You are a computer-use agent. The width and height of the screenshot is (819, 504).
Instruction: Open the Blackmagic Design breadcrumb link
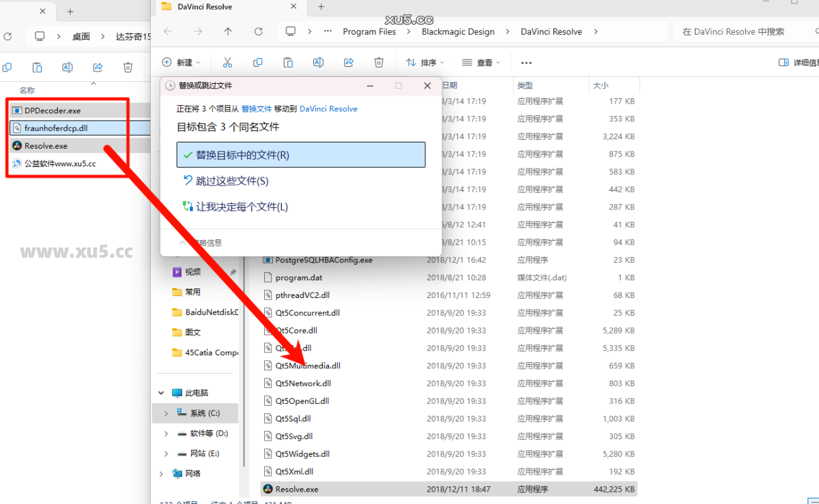458,31
